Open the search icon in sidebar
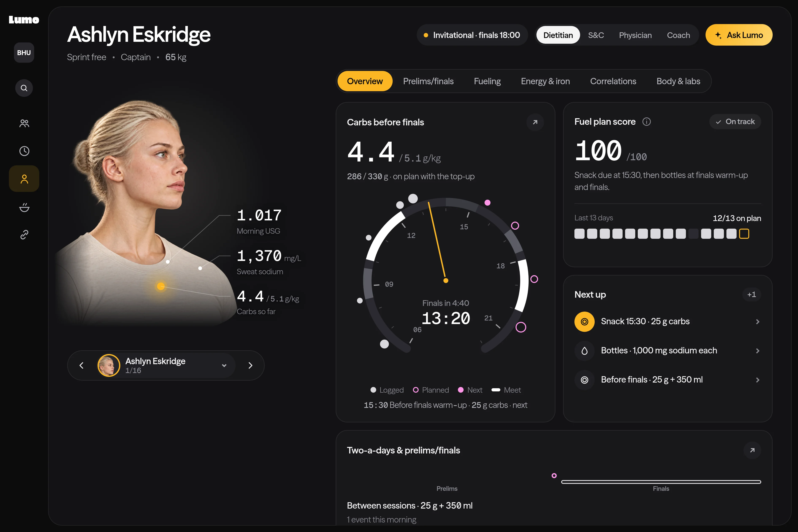The image size is (798, 532). 24,88
